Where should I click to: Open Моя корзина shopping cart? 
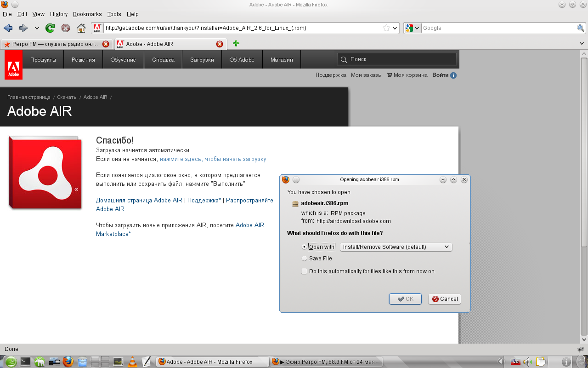point(407,75)
